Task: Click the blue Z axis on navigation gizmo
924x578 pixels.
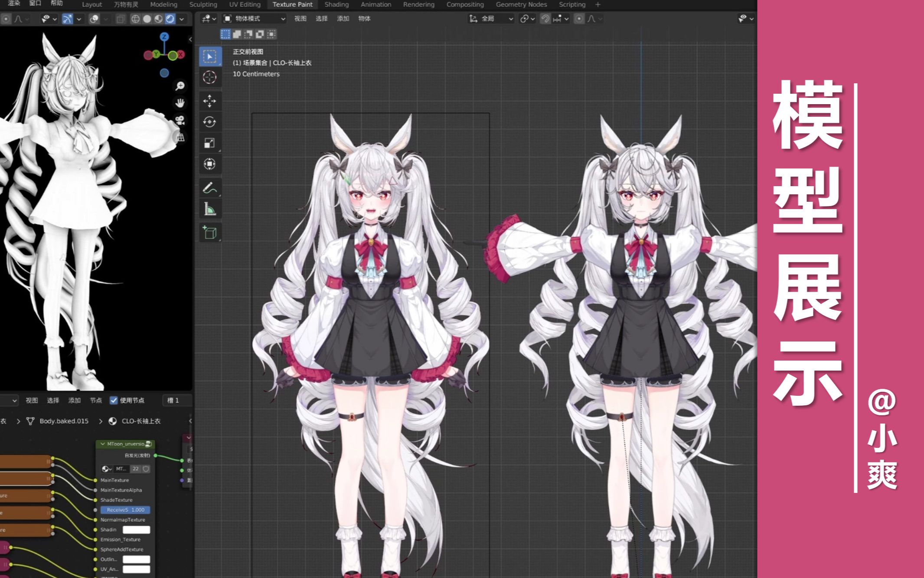Action: point(164,37)
